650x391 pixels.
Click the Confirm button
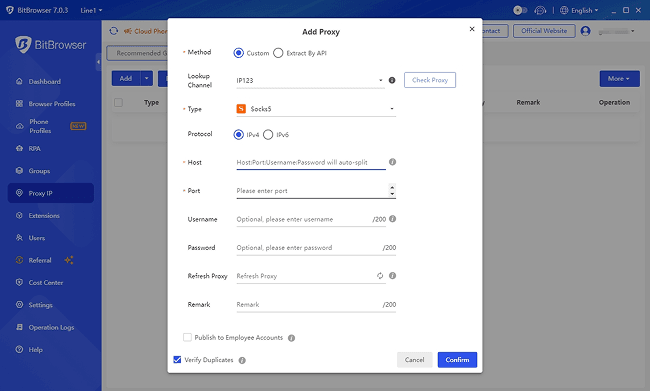click(457, 360)
